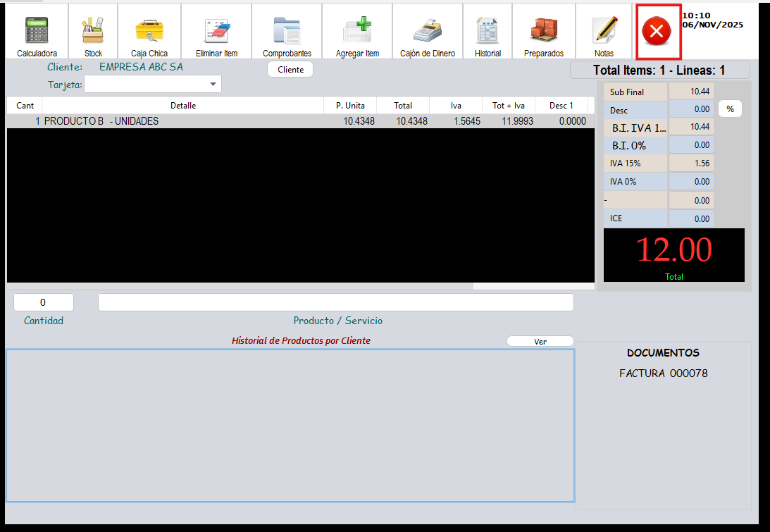Expand the Tarjeta dropdown
This screenshot has height=532, width=770.
tap(213, 85)
